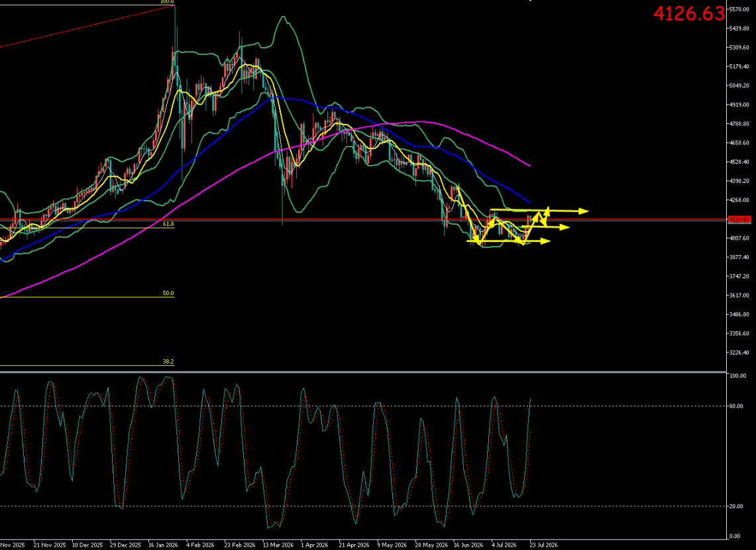Select the 20.00 stochastic level label
The height and width of the screenshot is (550, 756).
737,507
